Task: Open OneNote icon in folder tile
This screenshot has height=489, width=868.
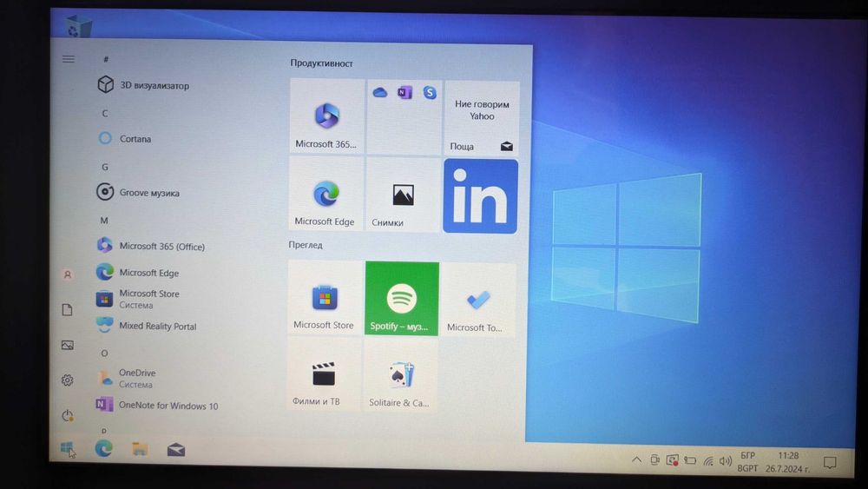Action: tap(404, 92)
